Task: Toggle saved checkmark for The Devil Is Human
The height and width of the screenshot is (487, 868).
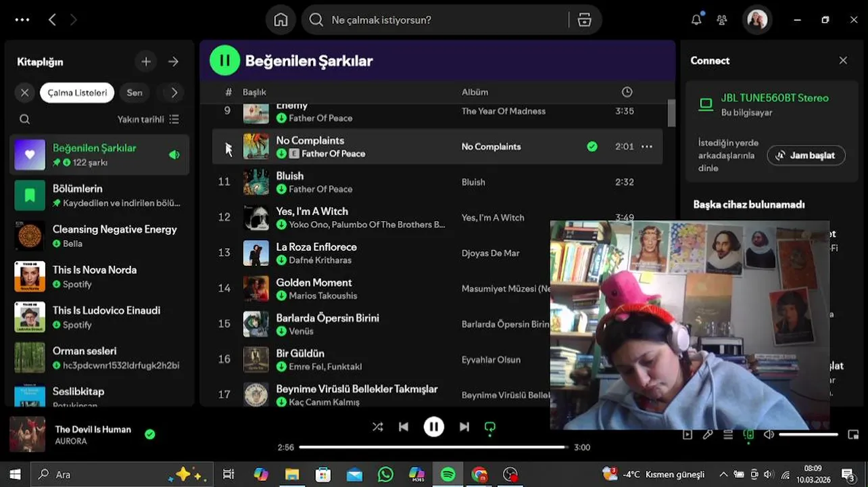Action: click(150, 434)
